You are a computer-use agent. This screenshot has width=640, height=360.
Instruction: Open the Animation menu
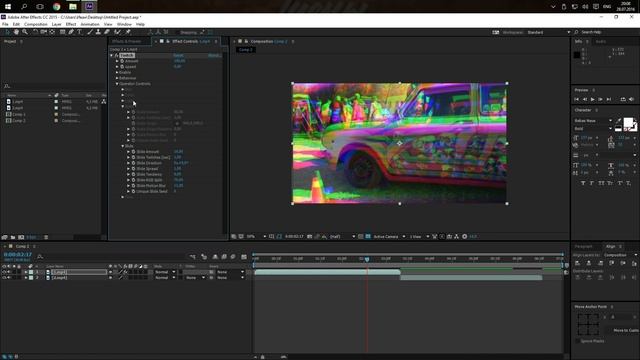(x=90, y=24)
